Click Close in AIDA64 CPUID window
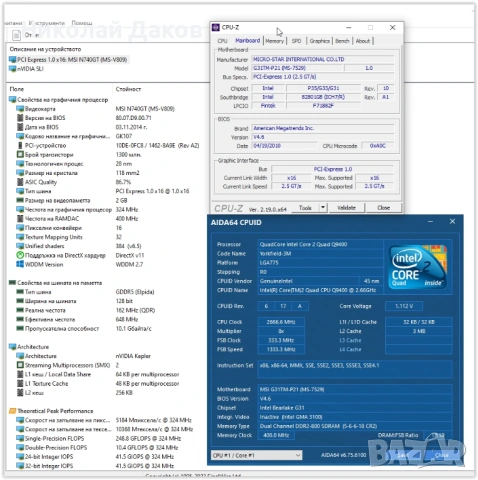 [441, 455]
